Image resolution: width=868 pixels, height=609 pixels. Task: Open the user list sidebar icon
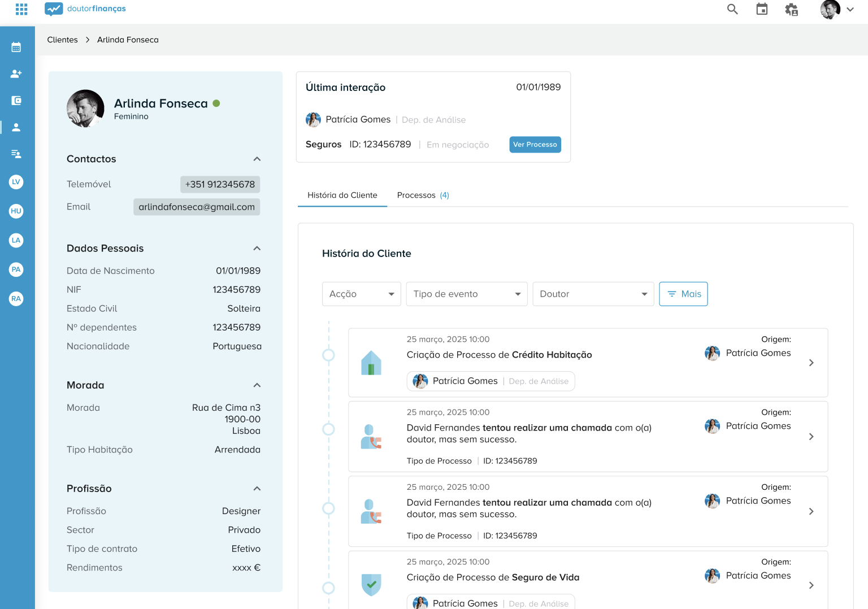click(x=16, y=154)
